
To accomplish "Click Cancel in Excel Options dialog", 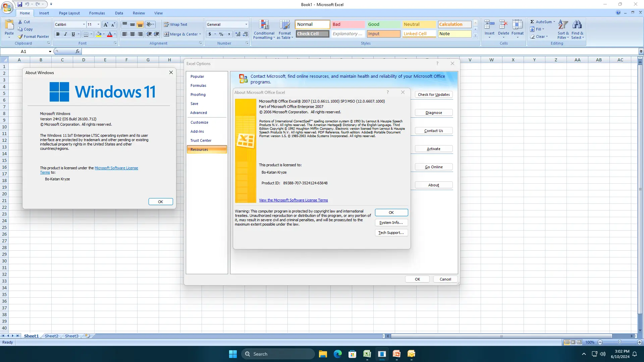I will tap(445, 279).
